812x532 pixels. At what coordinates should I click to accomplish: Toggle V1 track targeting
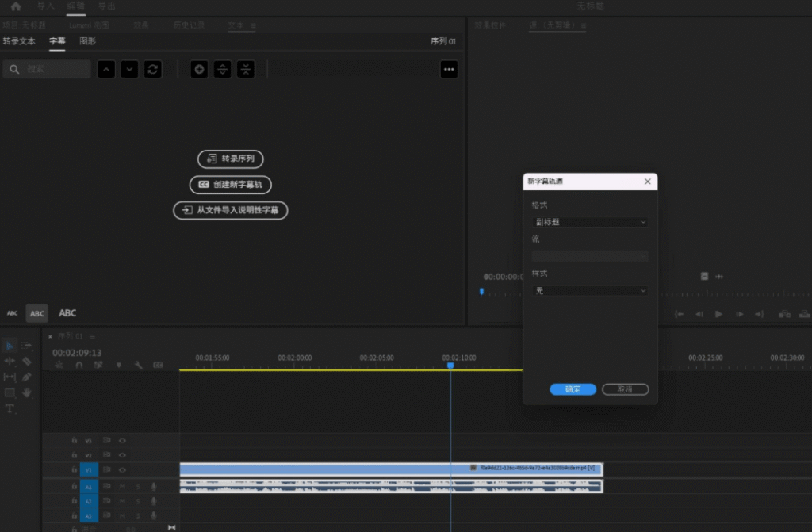(89, 470)
